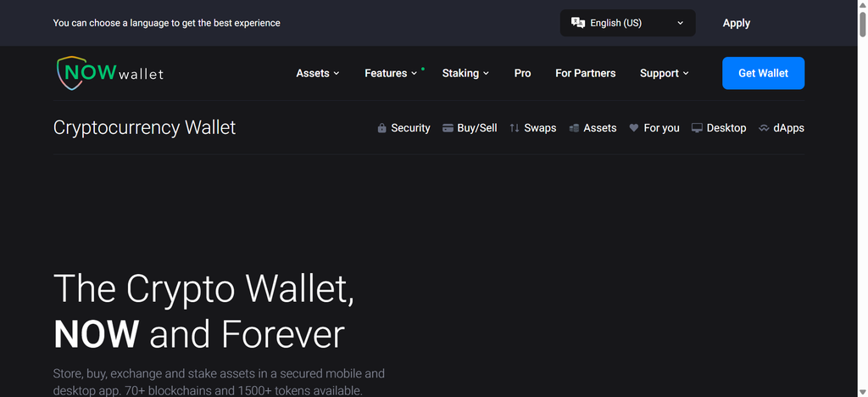Click the Swaps arrows icon

coord(515,128)
